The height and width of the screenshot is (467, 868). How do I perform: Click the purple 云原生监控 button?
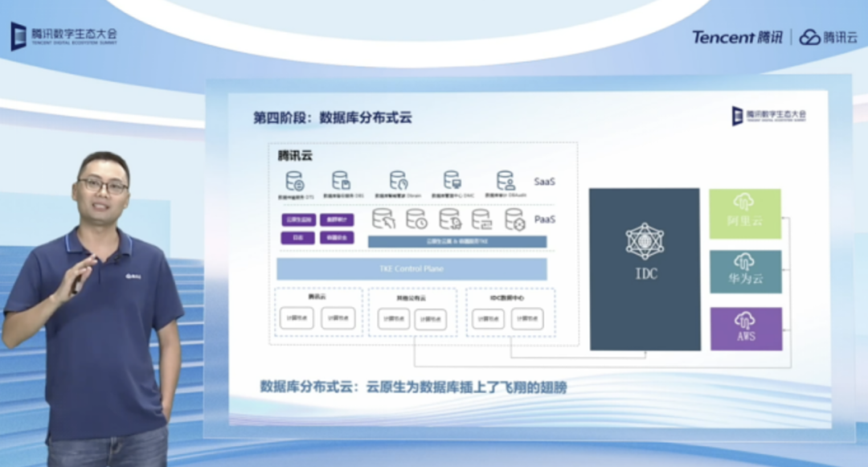298,219
